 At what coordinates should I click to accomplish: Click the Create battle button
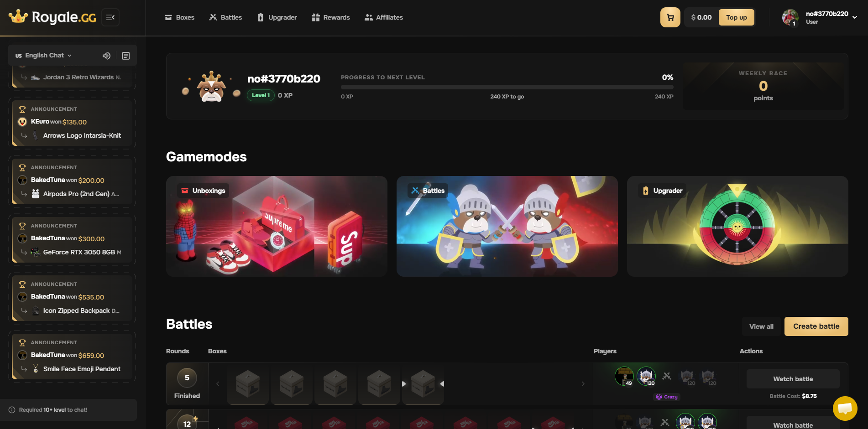click(x=816, y=326)
